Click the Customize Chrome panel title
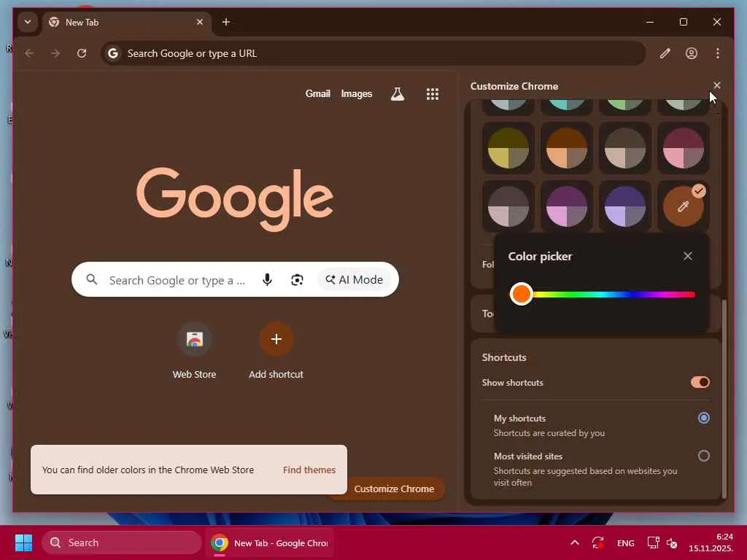Screen dimensions: 747x560 coord(514,86)
